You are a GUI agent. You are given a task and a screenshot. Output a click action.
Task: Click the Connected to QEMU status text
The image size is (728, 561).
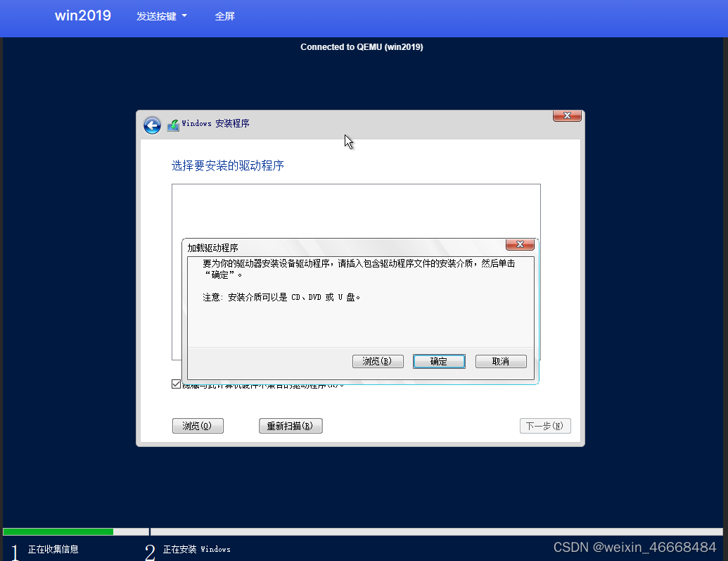(362, 47)
